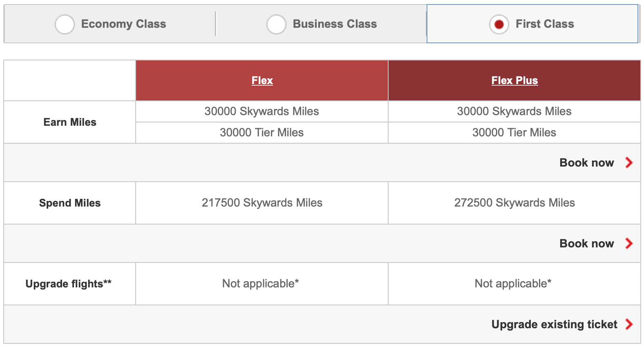
Task: Click the red chevron beside Upgrade existing ticket
Action: coord(629,324)
